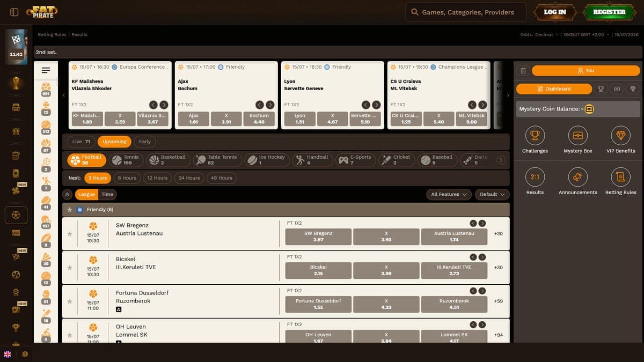Open the Results 2:1 icon

click(535, 177)
